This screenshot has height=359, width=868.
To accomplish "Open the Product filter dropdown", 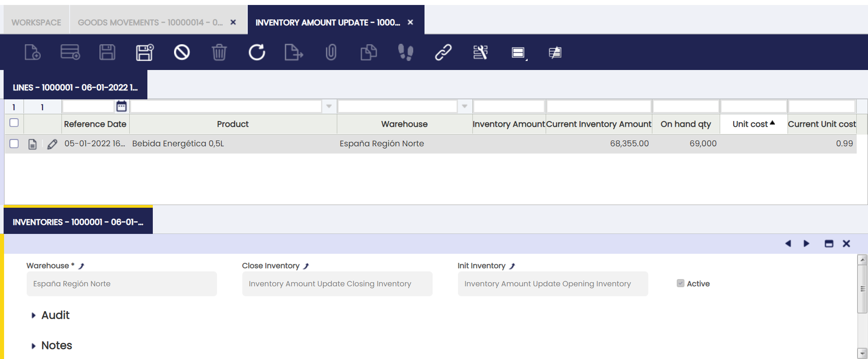I will [x=329, y=106].
